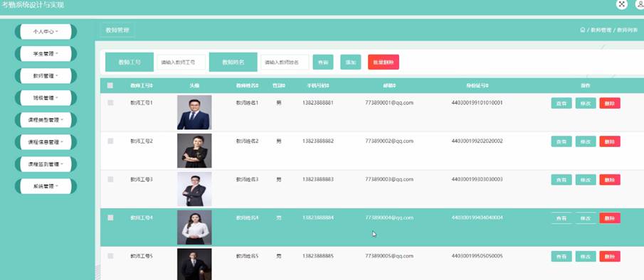
Task: Click the 查询 search button
Action: [x=323, y=63]
